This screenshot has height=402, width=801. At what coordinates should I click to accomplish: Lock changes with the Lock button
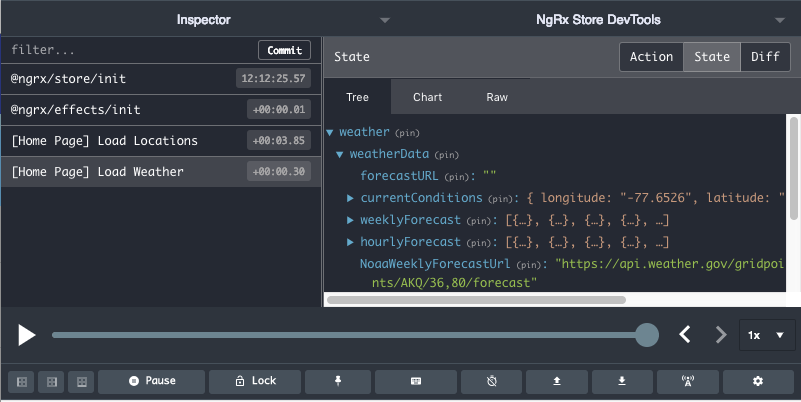pos(255,381)
